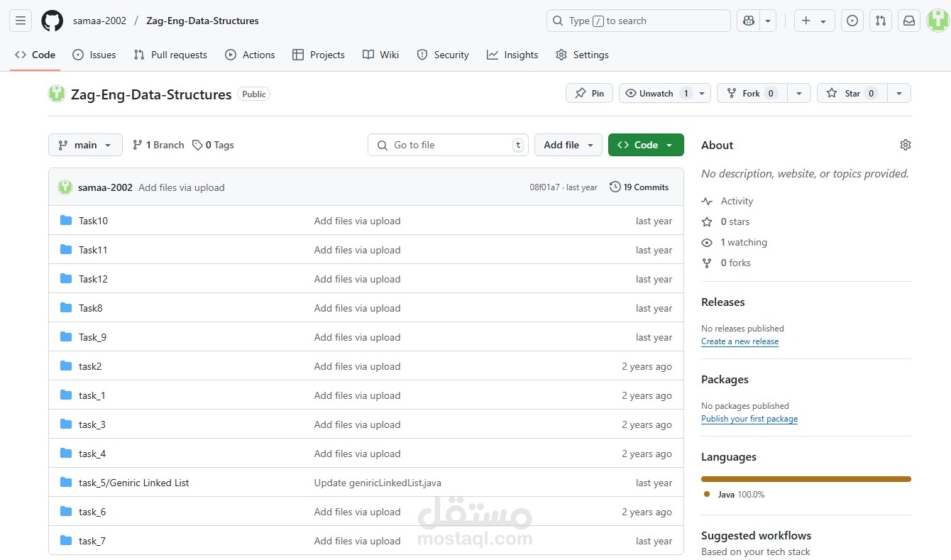Image resolution: width=951 pixels, height=560 pixels.
Task: Switch to the Wiki tab
Action: 380,55
